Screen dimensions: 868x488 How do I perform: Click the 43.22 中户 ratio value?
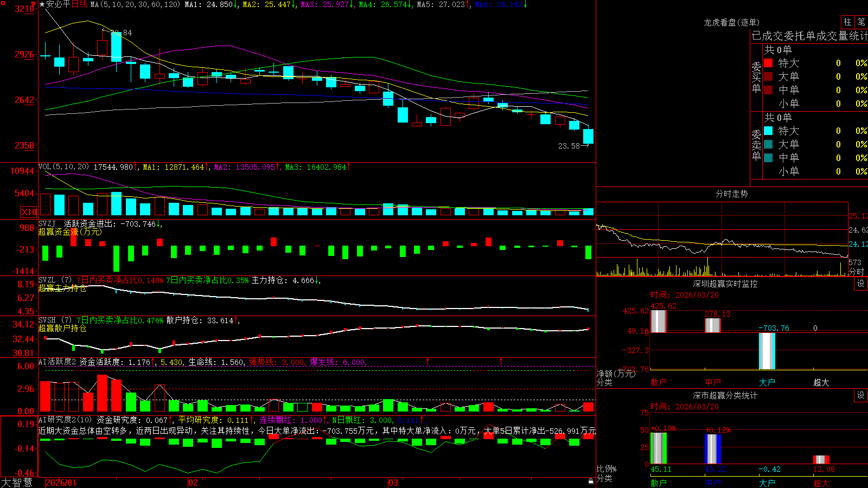click(716, 469)
